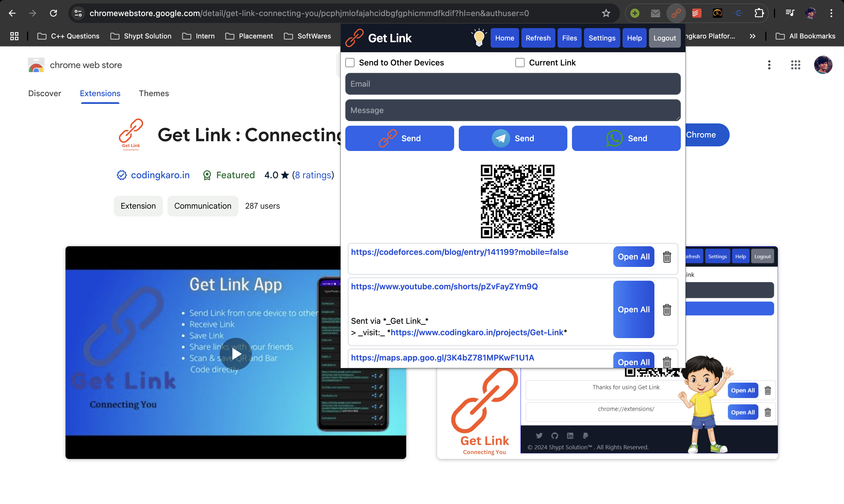844x504 pixels.
Task: Send link via the Get Link chain button
Action: [x=399, y=138]
